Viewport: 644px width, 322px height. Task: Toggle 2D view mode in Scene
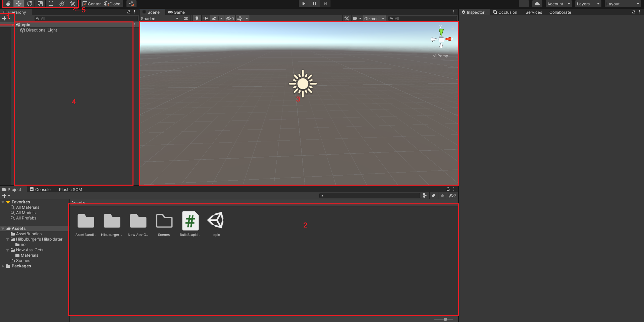coord(186,18)
